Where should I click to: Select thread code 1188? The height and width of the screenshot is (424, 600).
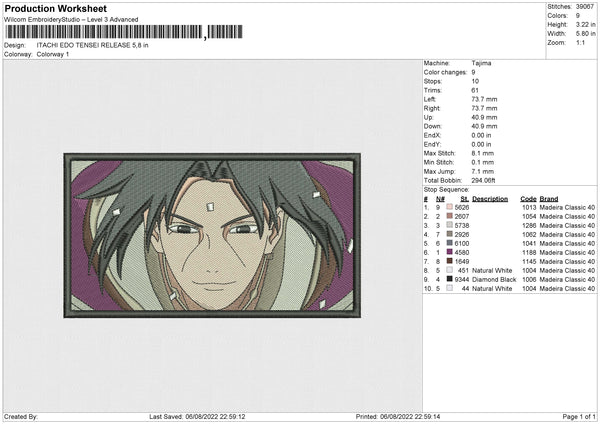529,252
